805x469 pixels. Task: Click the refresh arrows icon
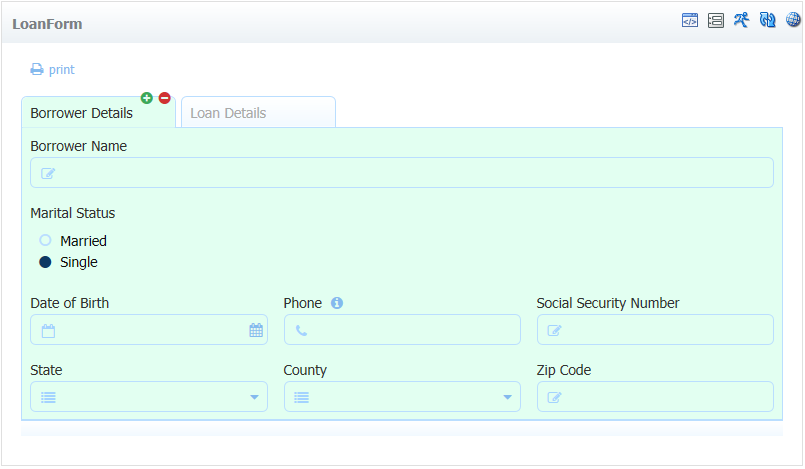pos(768,20)
